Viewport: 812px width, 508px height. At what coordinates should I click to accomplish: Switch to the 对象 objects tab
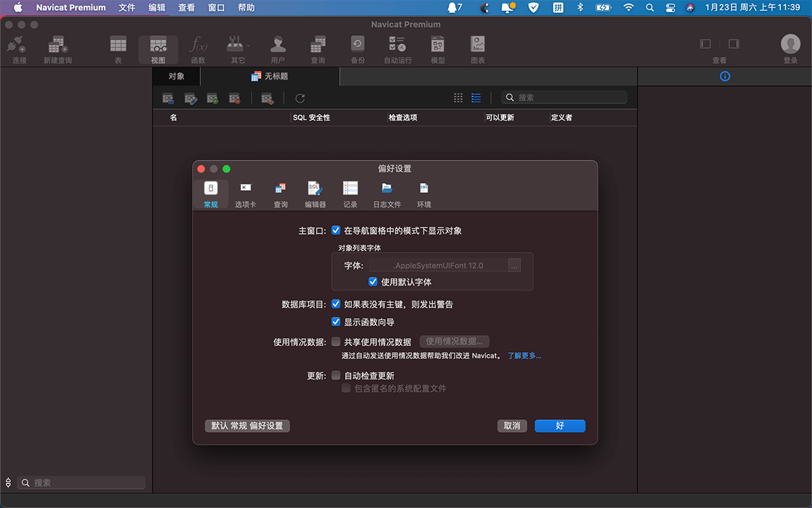[x=177, y=77]
